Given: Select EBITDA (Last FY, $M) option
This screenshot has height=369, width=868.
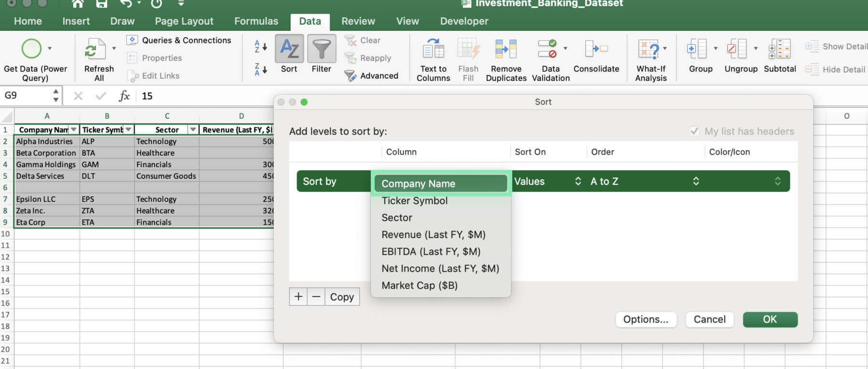Looking at the screenshot, I should [x=441, y=251].
